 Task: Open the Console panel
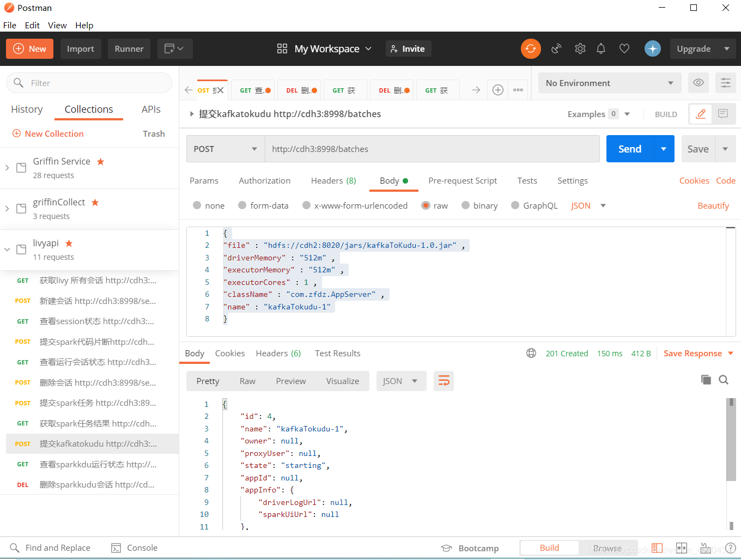(135, 547)
